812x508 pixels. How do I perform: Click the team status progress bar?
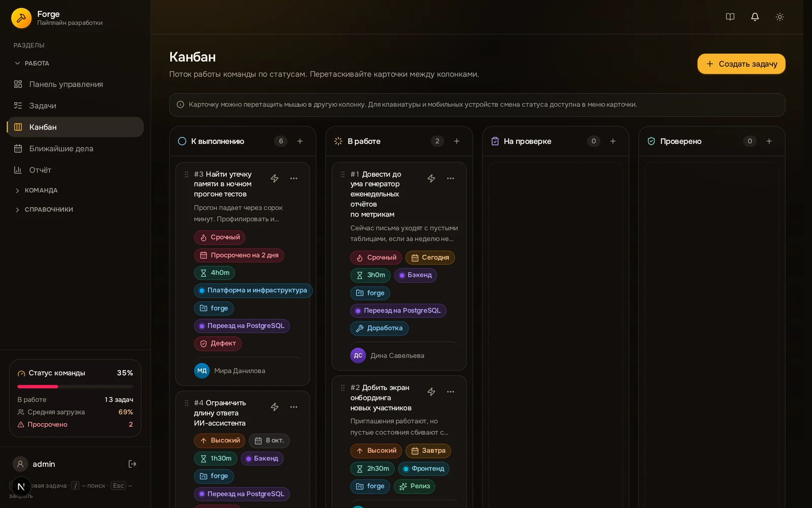point(75,387)
